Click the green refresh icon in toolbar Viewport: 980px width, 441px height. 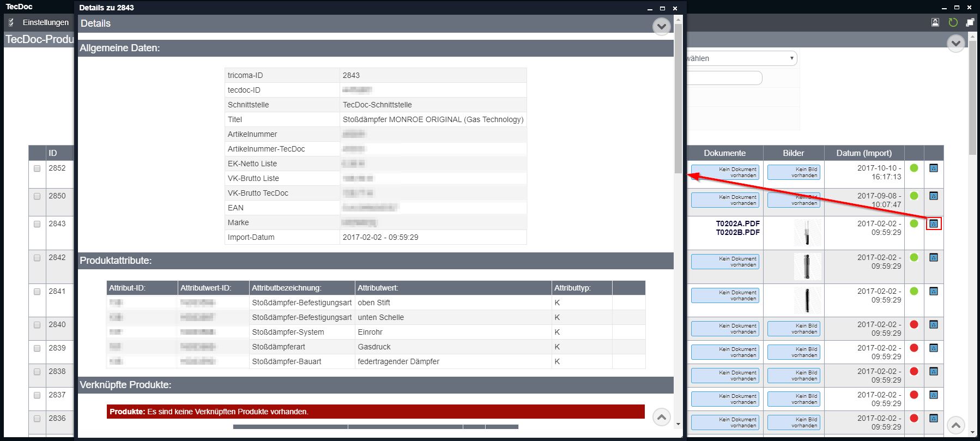(953, 22)
